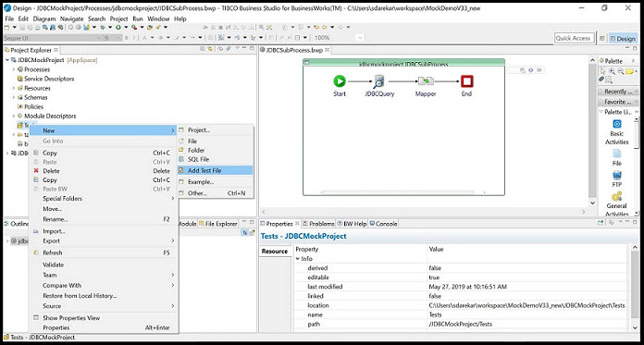Switch to the Problems tab

[x=318, y=224]
